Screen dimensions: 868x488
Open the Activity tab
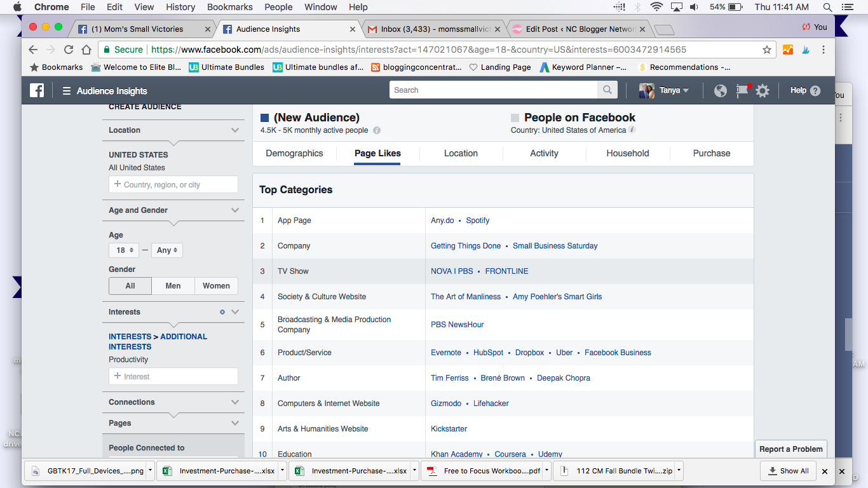point(544,153)
